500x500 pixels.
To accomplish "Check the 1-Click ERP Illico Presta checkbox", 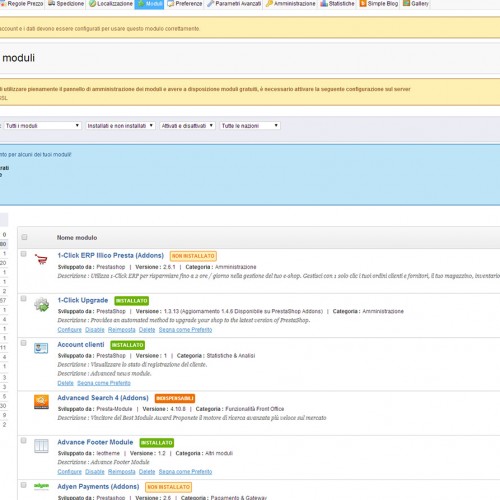I will tap(24, 254).
